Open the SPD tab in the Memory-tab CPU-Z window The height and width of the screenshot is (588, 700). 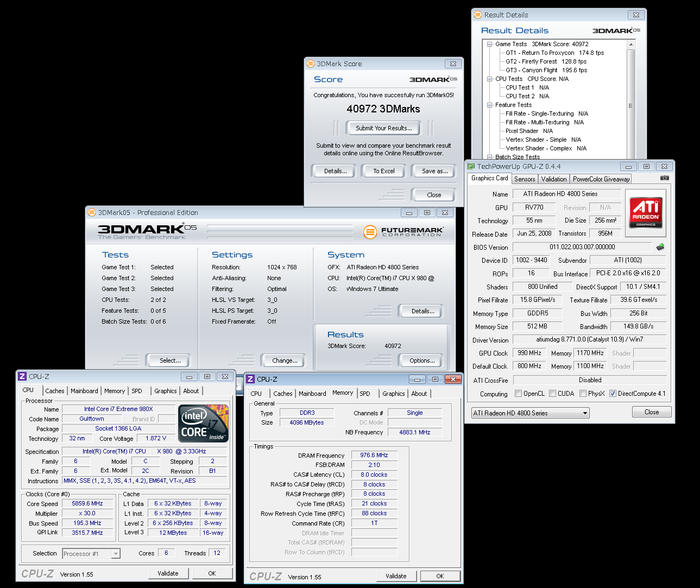point(365,394)
